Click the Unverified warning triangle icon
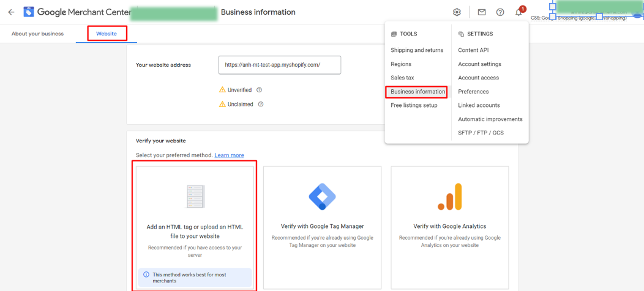The height and width of the screenshot is (291, 644). coord(222,89)
